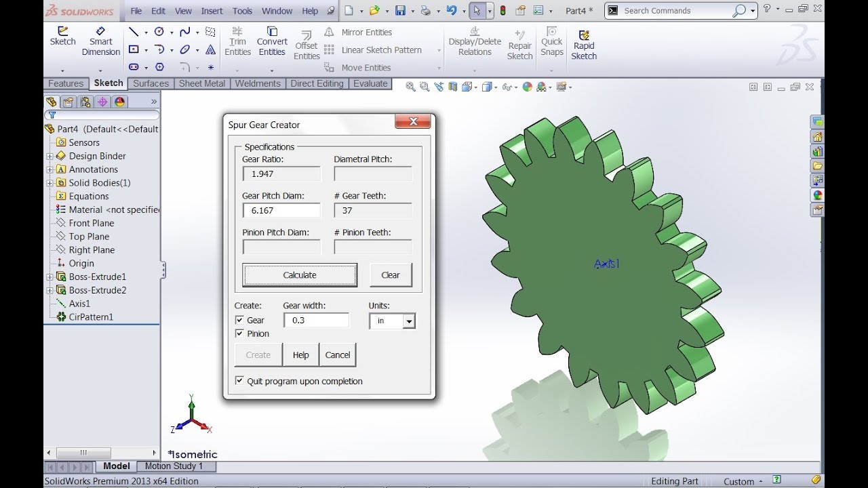The height and width of the screenshot is (488, 868).
Task: Select the Ellipse sketch tool
Action: (x=184, y=49)
